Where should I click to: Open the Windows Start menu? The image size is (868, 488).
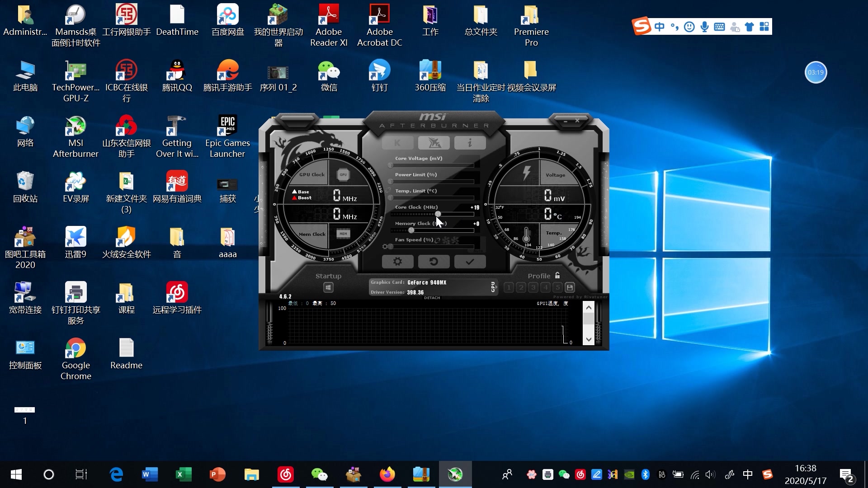(16, 474)
